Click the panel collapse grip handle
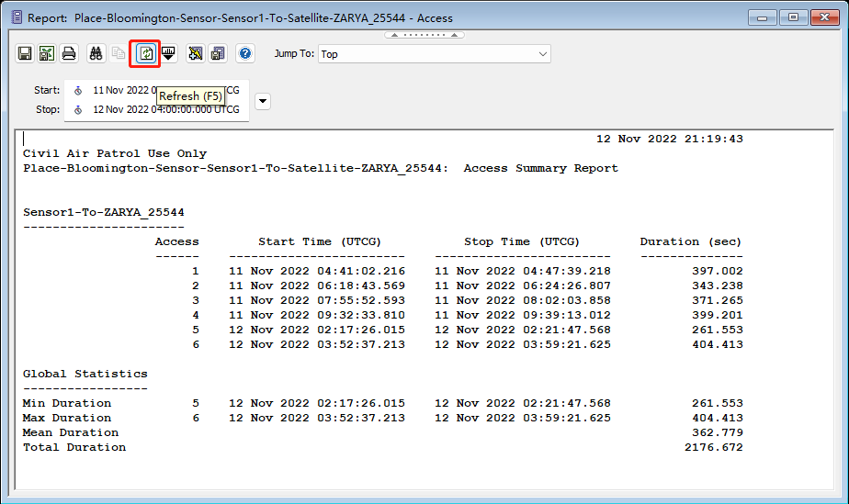This screenshot has width=849, height=504. click(x=424, y=35)
